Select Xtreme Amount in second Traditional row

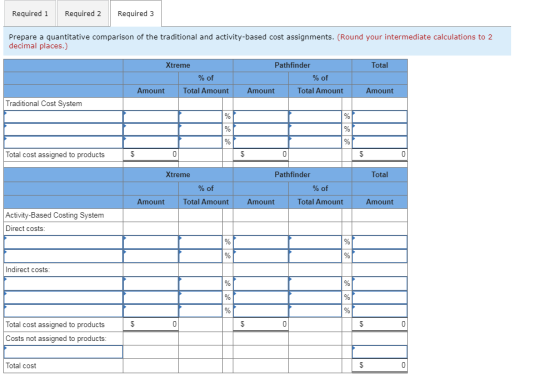click(151, 129)
